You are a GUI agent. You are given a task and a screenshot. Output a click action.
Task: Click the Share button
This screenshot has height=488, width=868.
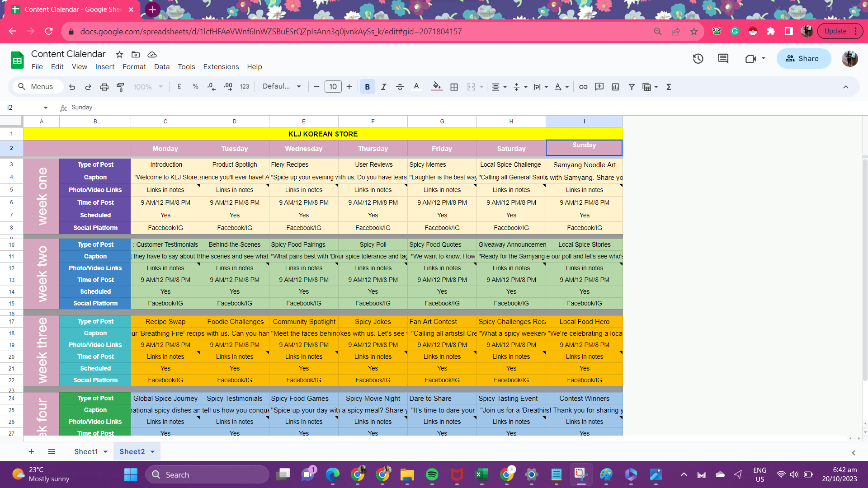(803, 59)
